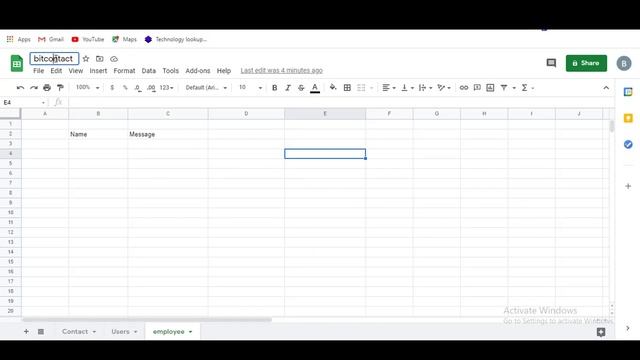The height and width of the screenshot is (360, 640).
Task: Star the bitcontact spreadsheet
Action: pyautogui.click(x=86, y=59)
